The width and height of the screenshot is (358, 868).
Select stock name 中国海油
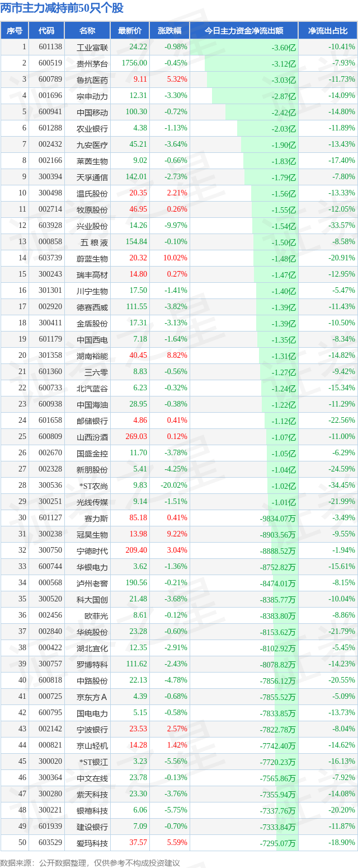92,405
